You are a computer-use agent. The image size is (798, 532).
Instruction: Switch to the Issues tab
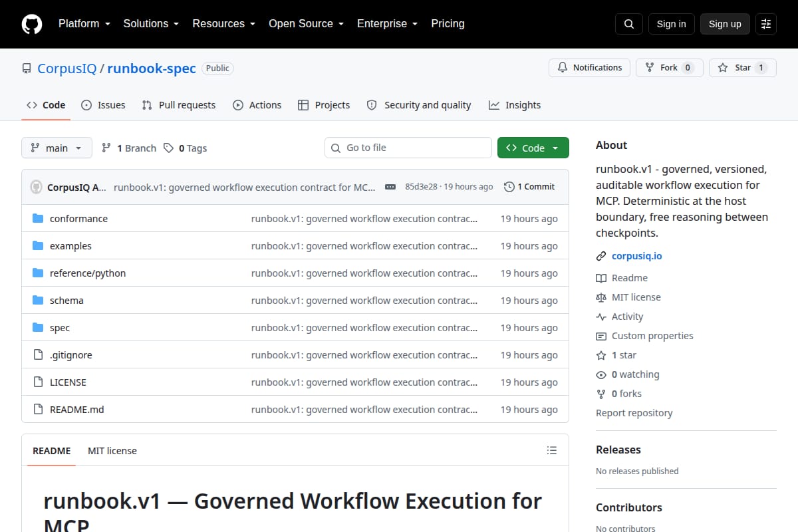coord(103,105)
